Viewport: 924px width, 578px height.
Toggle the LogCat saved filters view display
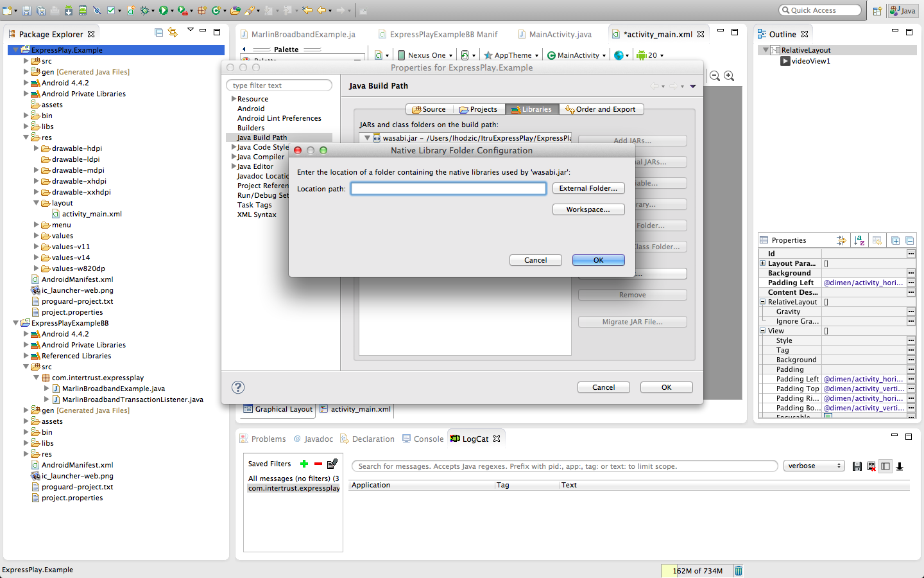tap(886, 466)
